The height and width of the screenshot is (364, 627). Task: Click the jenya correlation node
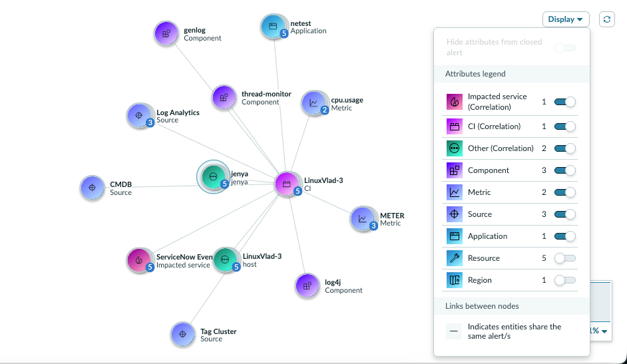coord(213,176)
